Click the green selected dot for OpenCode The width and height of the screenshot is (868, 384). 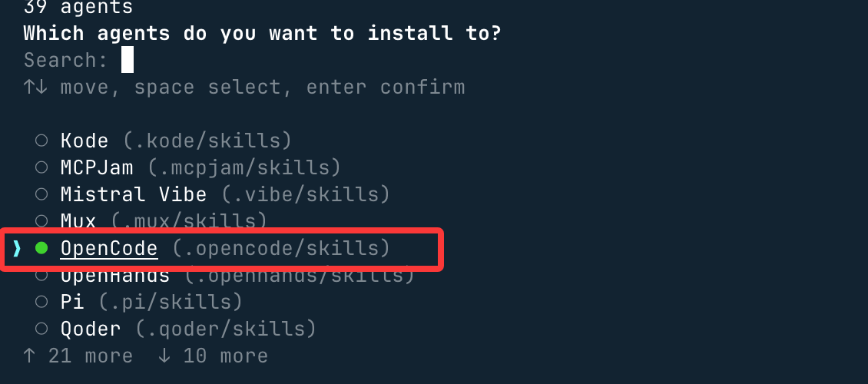[x=42, y=248]
